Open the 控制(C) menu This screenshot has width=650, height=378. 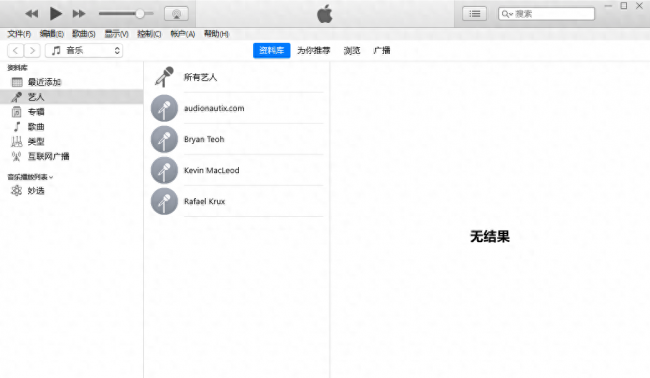pos(149,34)
